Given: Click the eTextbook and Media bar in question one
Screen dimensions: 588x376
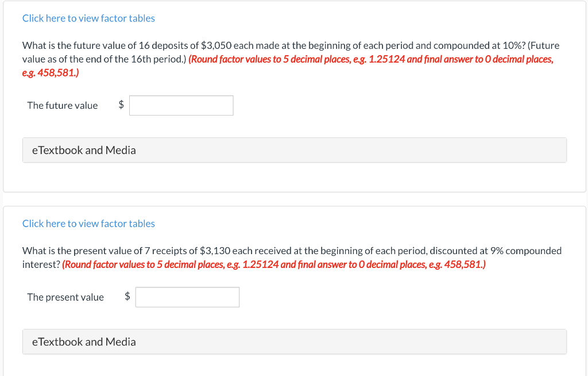Looking at the screenshot, I should (294, 149).
